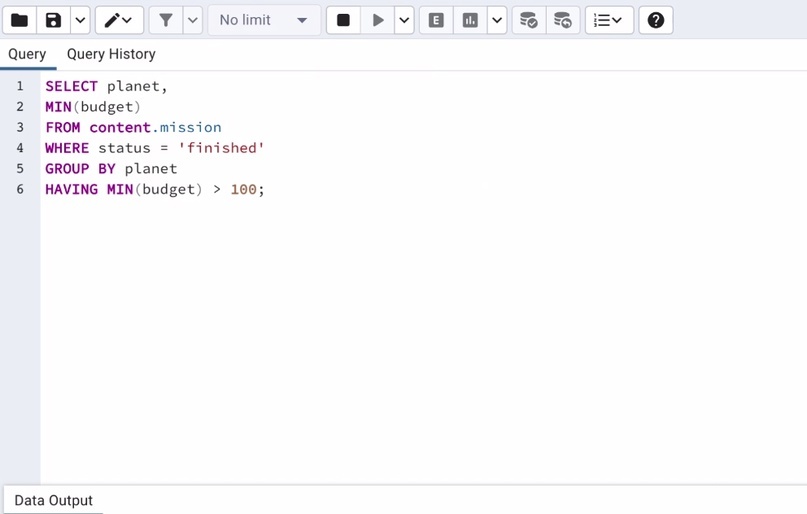The width and height of the screenshot is (807, 514).
Task: Click the SELECT keyword on line 1
Action: click(x=71, y=86)
